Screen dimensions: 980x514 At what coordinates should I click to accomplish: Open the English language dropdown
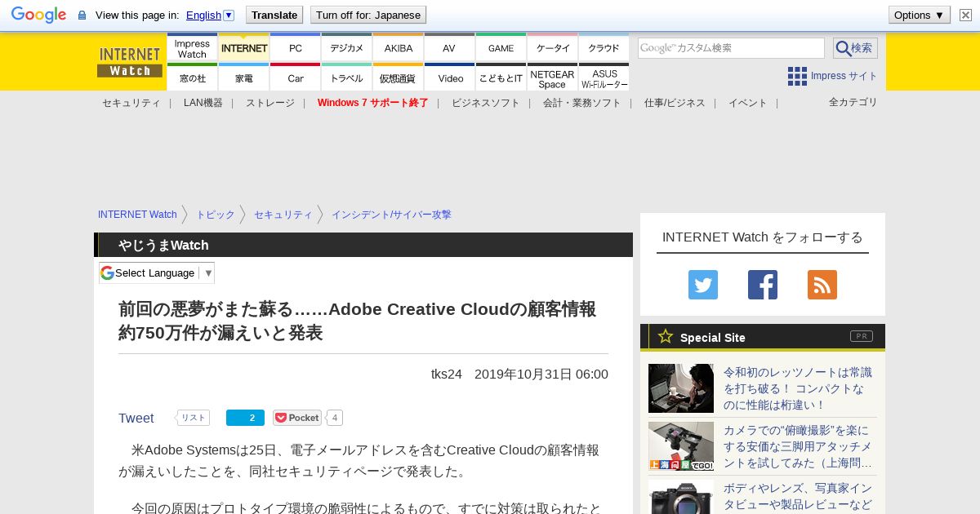click(x=211, y=15)
